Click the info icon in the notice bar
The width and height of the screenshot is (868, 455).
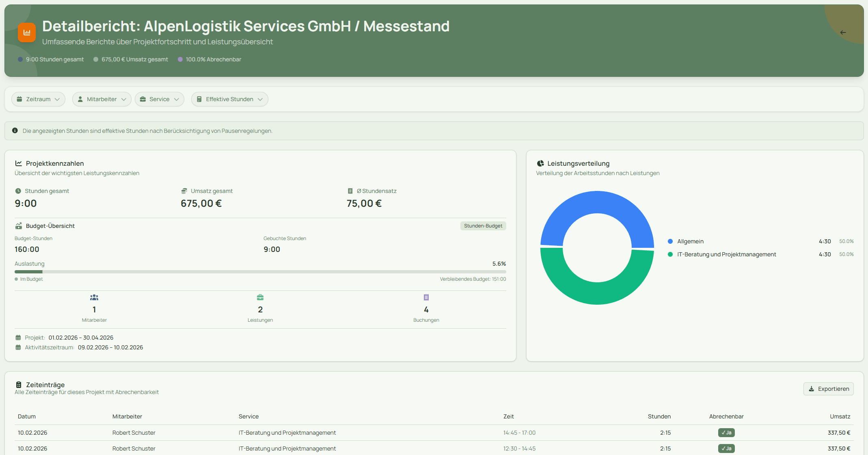[15, 130]
